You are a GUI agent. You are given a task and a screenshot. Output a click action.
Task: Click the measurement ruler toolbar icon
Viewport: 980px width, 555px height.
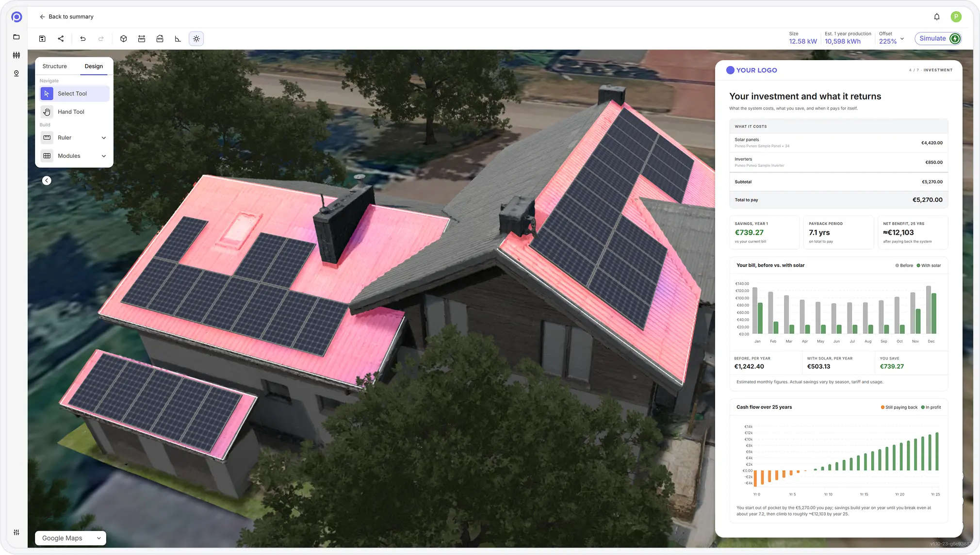(142, 39)
